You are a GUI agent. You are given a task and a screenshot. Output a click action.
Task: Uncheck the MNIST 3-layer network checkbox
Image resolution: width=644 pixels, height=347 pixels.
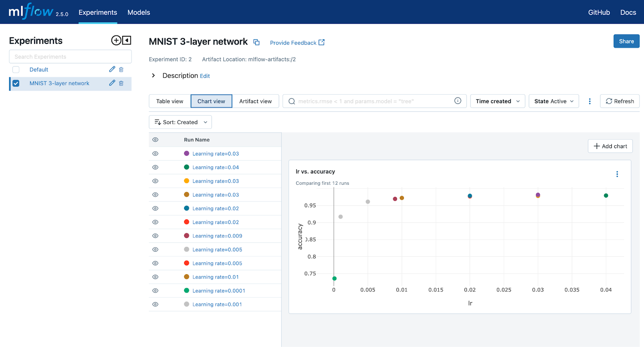pyautogui.click(x=16, y=83)
